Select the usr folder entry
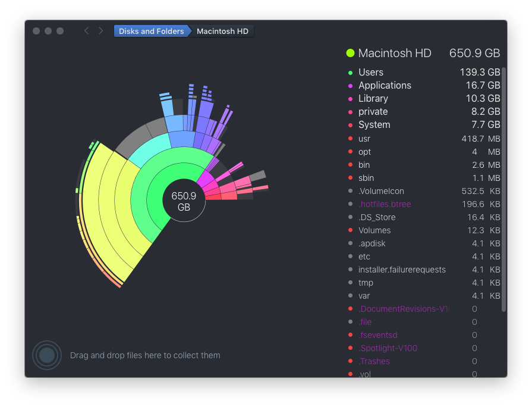 pyautogui.click(x=423, y=139)
